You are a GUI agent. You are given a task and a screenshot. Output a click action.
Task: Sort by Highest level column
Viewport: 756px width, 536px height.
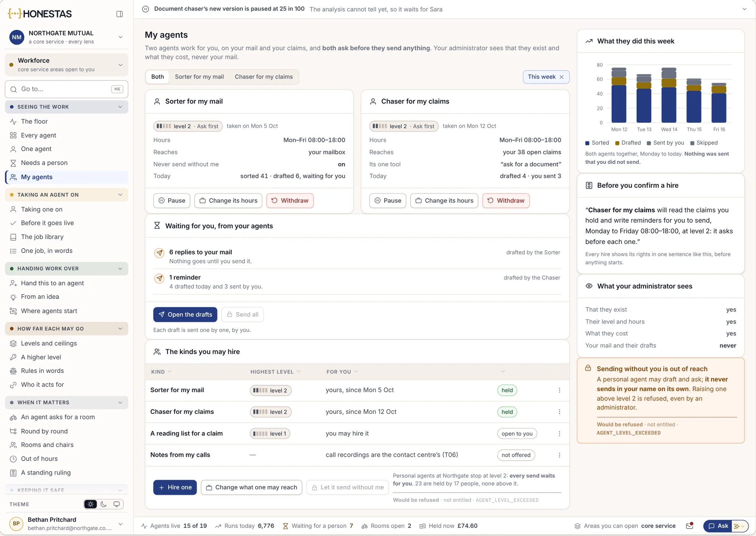click(x=275, y=372)
